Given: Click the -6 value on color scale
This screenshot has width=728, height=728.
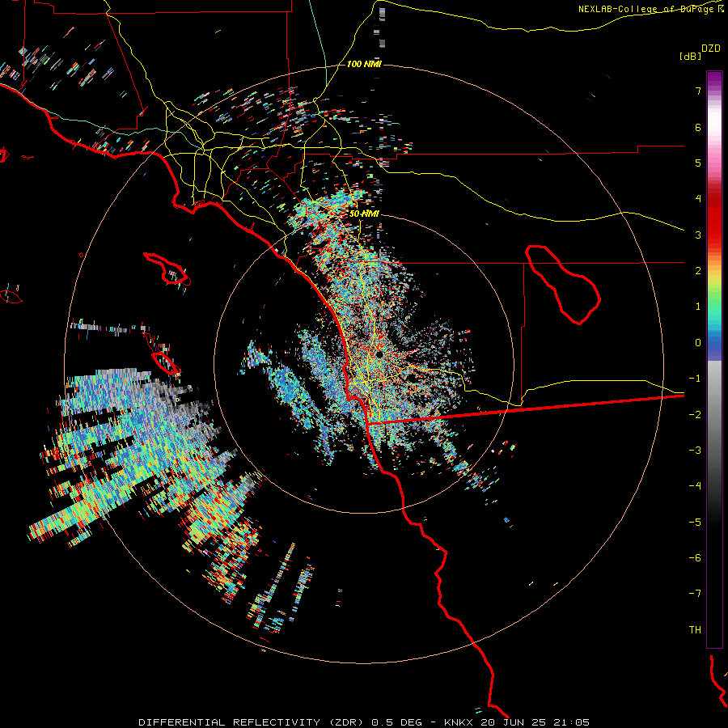Looking at the screenshot, I should click(x=695, y=557).
